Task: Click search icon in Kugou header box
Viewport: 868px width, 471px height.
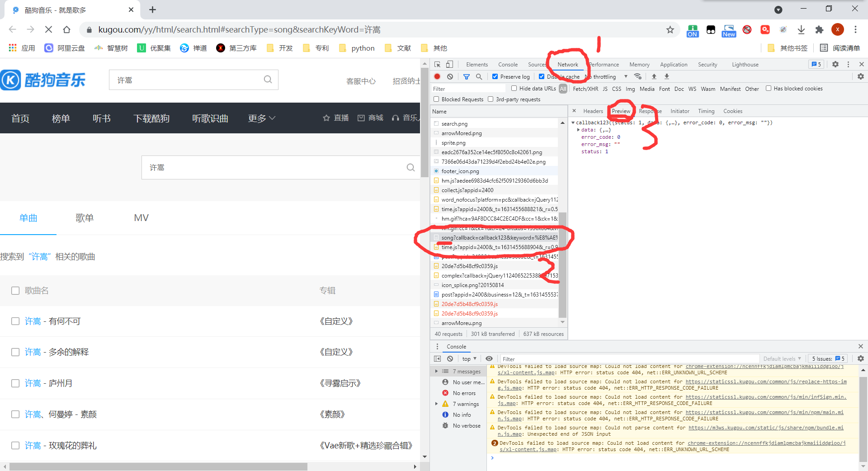Action: [x=268, y=80]
